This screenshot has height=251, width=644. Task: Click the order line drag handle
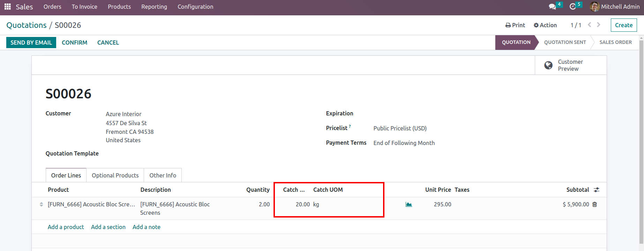pos(42,204)
